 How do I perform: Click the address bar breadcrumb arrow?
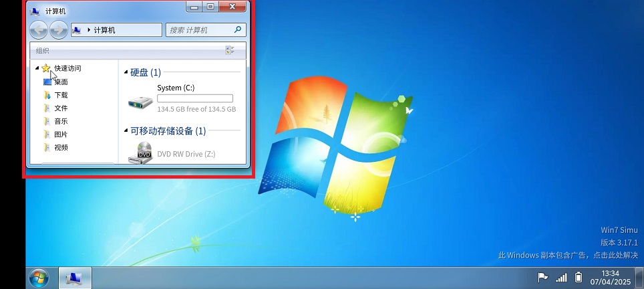pyautogui.click(x=88, y=30)
